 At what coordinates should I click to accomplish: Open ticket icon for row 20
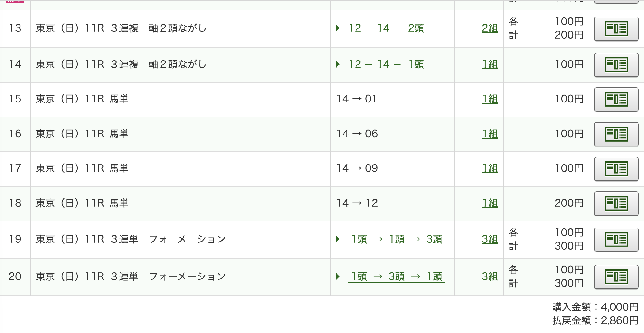point(616,277)
